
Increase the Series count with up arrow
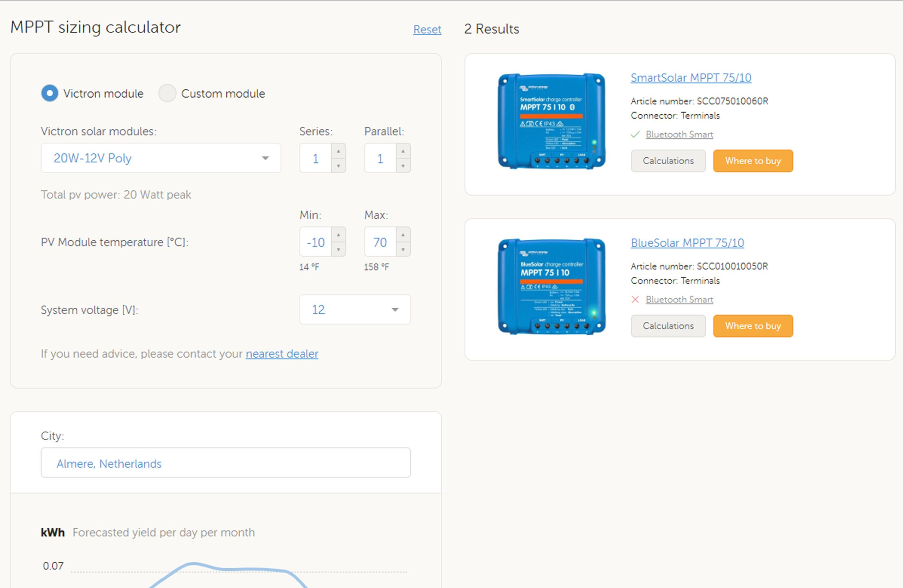338,151
